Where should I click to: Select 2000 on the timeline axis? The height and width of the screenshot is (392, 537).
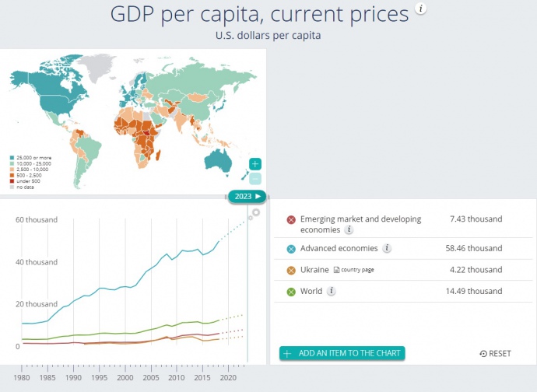pyautogui.click(x=125, y=377)
